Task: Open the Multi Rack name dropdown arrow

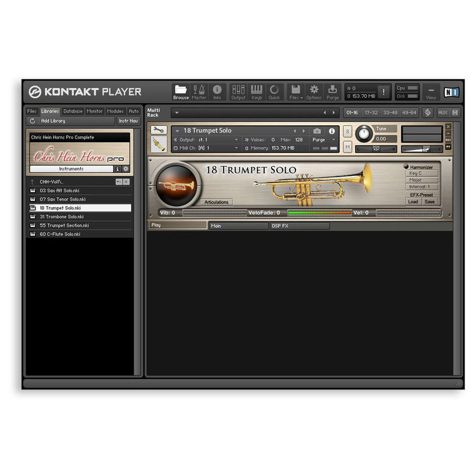Action: (x=176, y=113)
